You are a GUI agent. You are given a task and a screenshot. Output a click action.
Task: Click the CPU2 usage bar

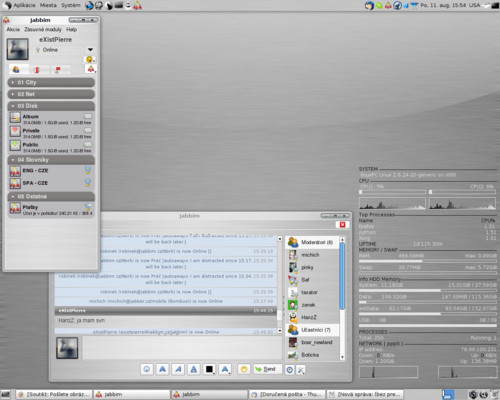(x=462, y=192)
